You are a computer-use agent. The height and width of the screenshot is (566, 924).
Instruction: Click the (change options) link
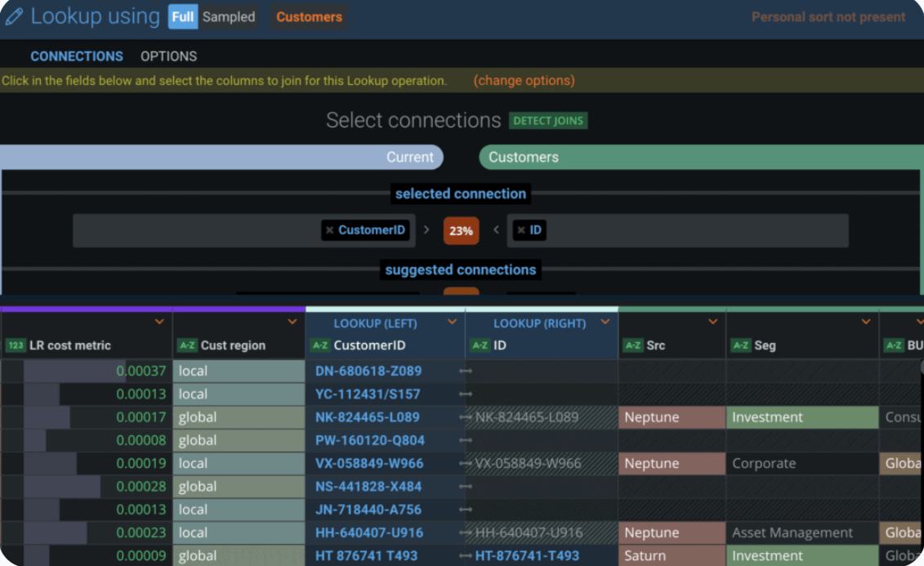tap(524, 81)
